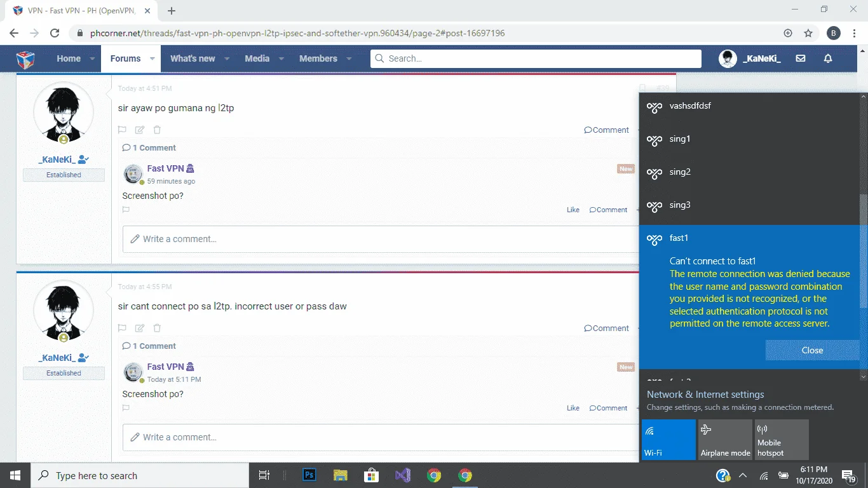868x488 pixels.
Task: Toggle the Wi-Fi quick action tile
Action: tap(668, 440)
